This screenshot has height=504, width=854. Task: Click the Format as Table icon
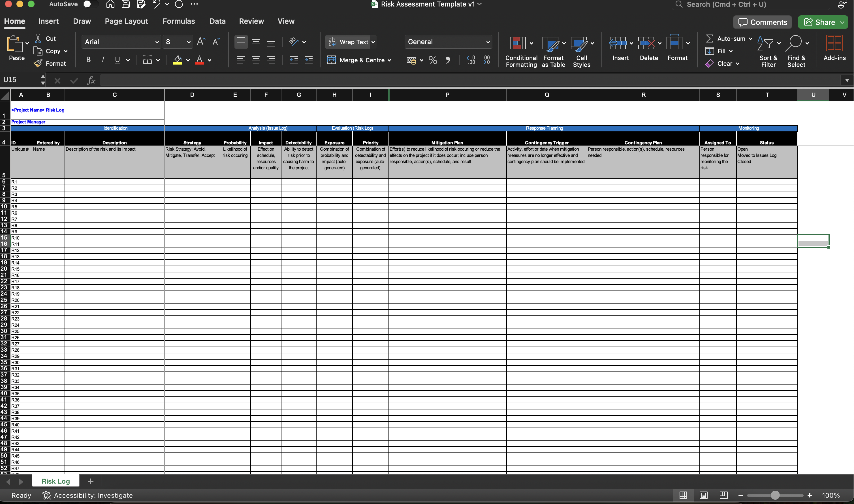(x=550, y=44)
